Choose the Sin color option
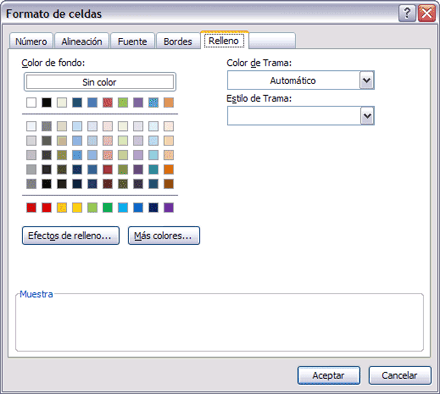Image resolution: width=440 pixels, height=394 pixels. pos(100,82)
